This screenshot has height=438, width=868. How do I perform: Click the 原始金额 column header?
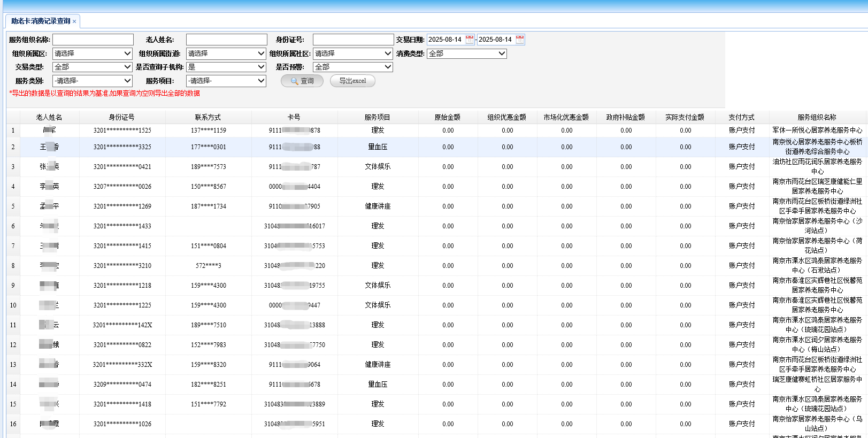[448, 117]
